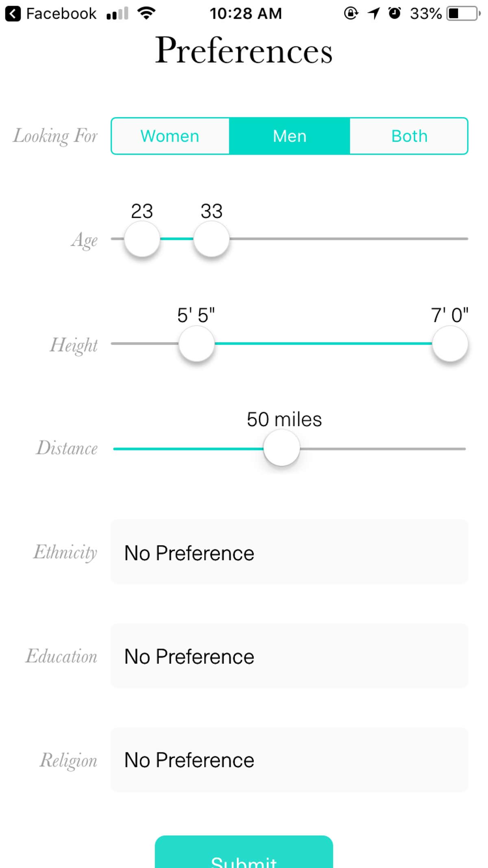The height and width of the screenshot is (868, 488).
Task: Tap the alarm clock icon in status bar
Action: tap(394, 13)
